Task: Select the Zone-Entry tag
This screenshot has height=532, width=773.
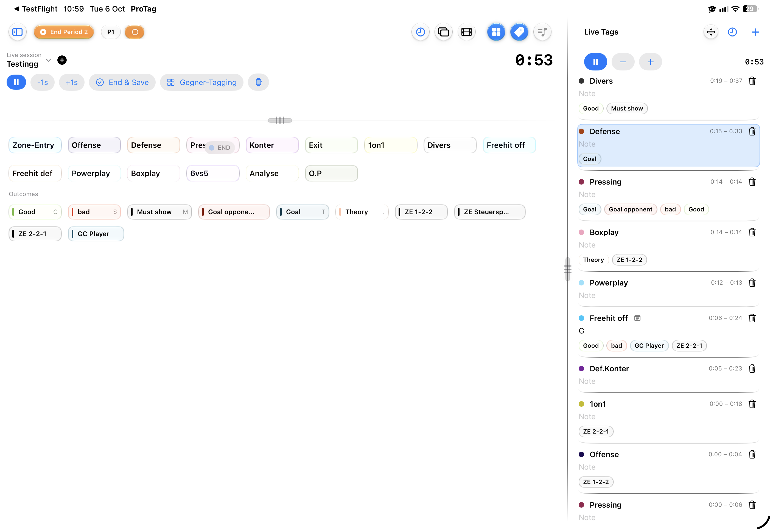Action: (x=35, y=145)
